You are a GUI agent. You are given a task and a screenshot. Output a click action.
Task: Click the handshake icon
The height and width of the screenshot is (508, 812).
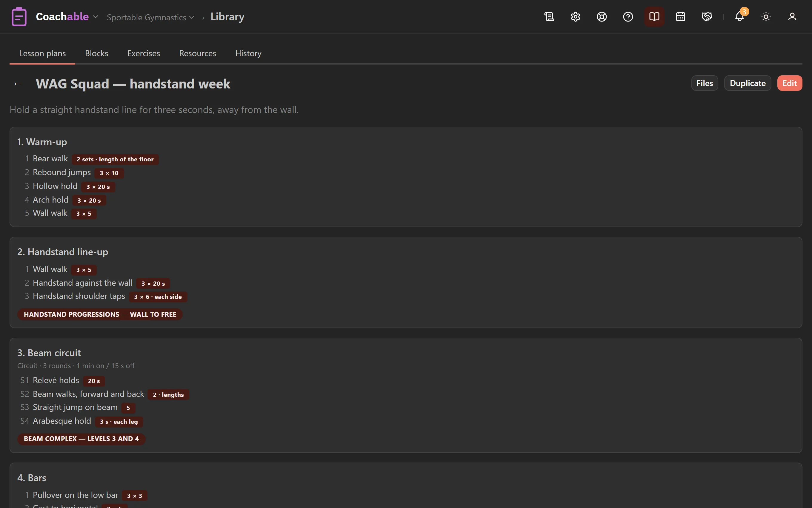(707, 16)
